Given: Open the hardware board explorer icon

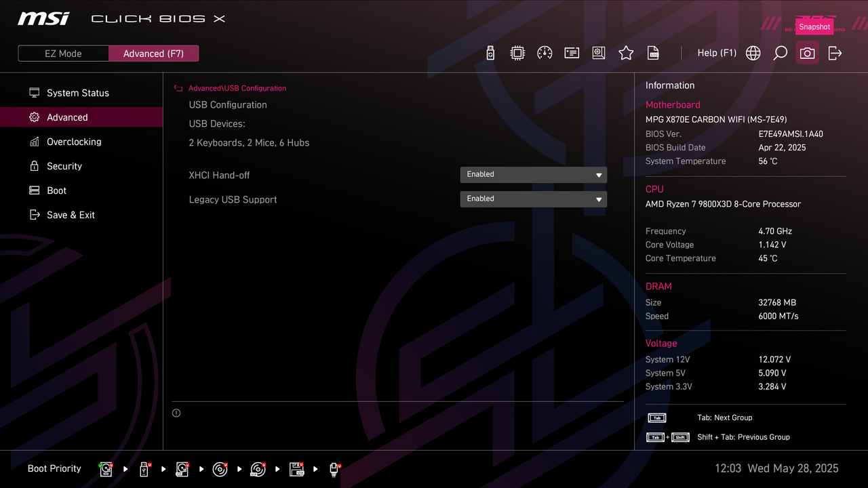Looking at the screenshot, I should pos(599,53).
